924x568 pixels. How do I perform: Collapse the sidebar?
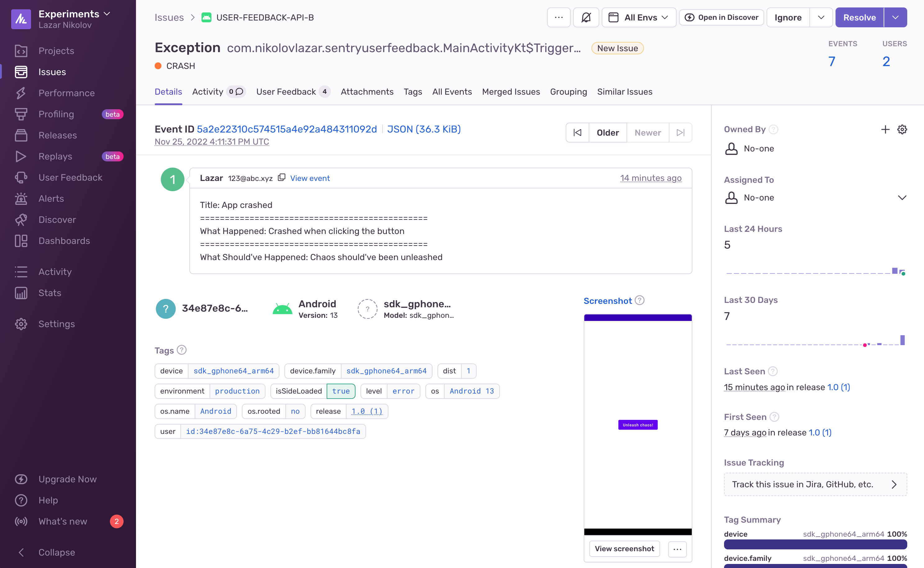57,552
